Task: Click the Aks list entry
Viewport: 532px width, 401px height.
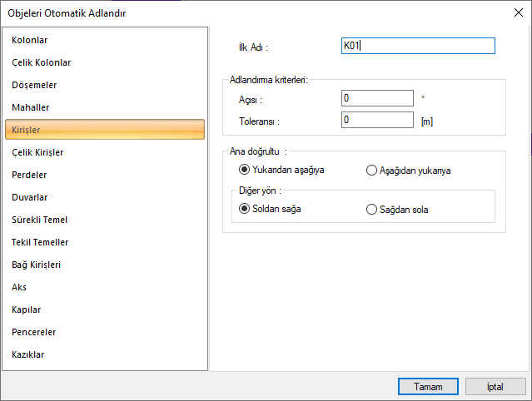Action: 20,287
